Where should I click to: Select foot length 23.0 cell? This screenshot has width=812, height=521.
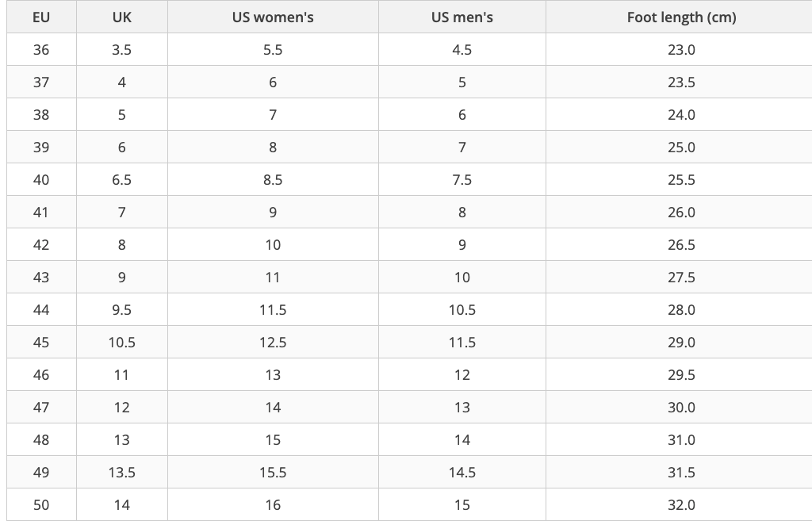pos(681,50)
